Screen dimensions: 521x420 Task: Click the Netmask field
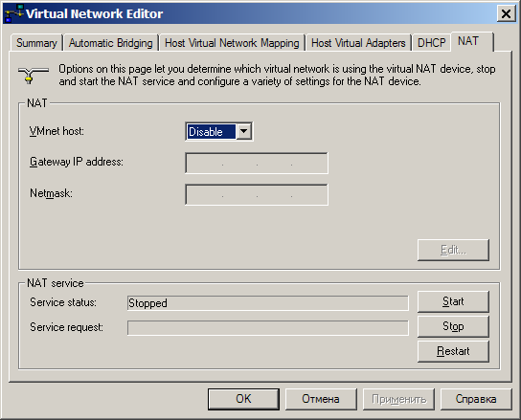[x=257, y=194]
